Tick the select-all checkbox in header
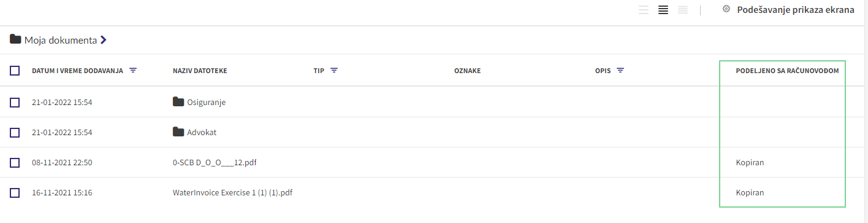 tap(15, 71)
